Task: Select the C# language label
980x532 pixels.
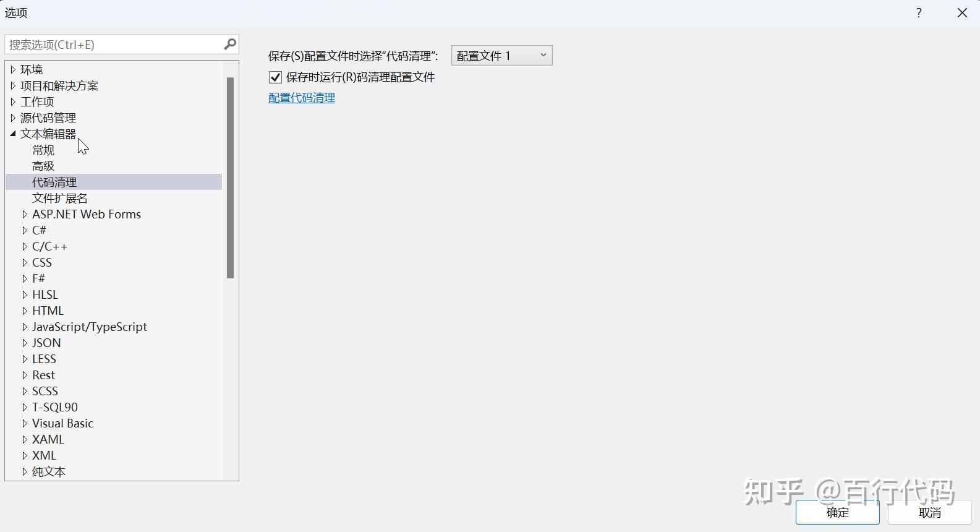Action: (39, 230)
